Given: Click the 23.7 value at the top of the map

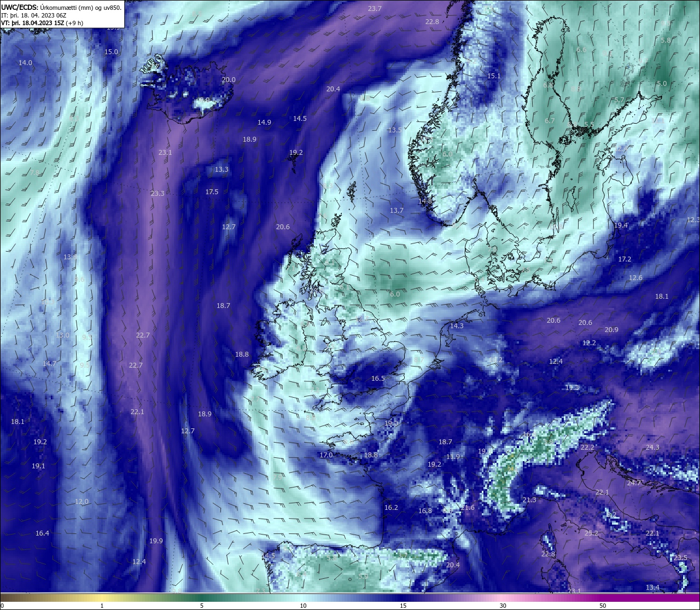Looking at the screenshot, I should [x=375, y=9].
